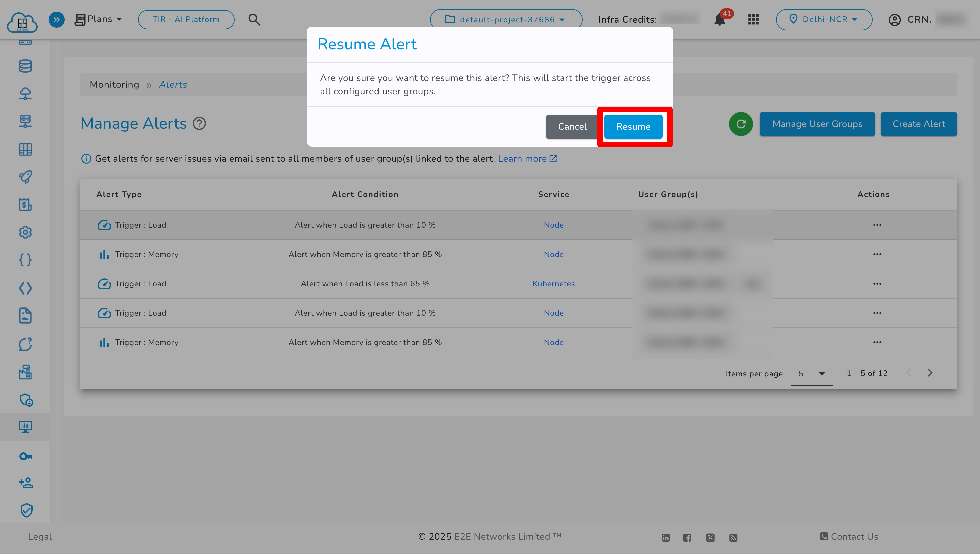
Task: Click the Alerts breadcrumb tab
Action: point(173,84)
